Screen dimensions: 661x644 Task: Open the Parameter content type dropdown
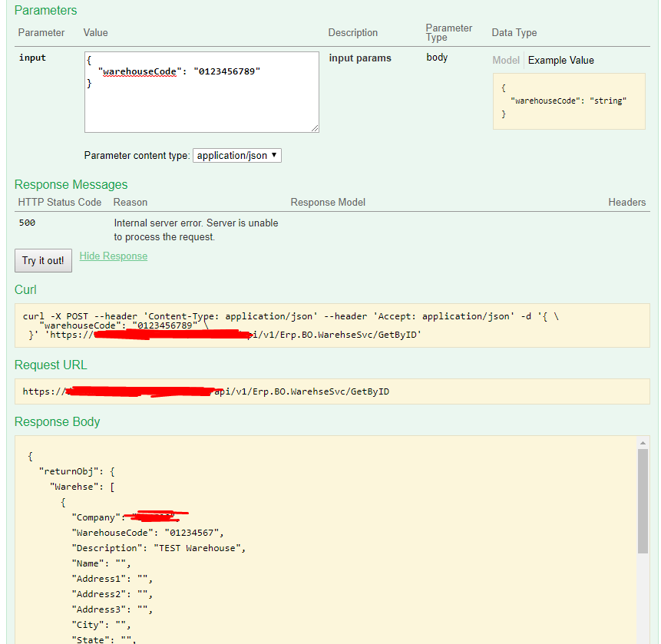click(x=237, y=155)
